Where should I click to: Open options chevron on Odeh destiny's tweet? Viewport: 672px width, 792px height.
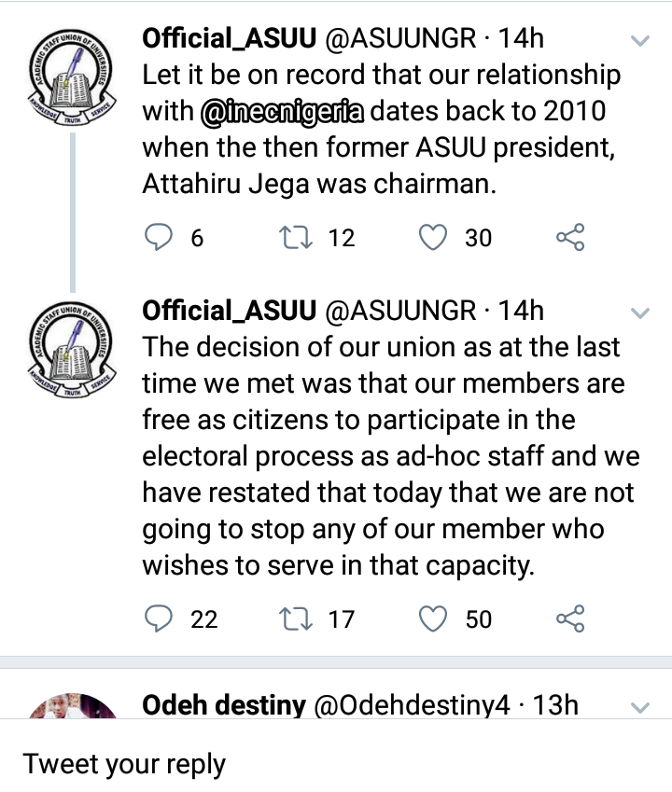pyautogui.click(x=639, y=707)
